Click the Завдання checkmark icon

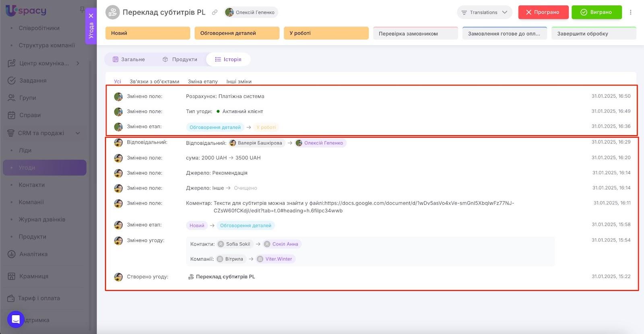12,80
